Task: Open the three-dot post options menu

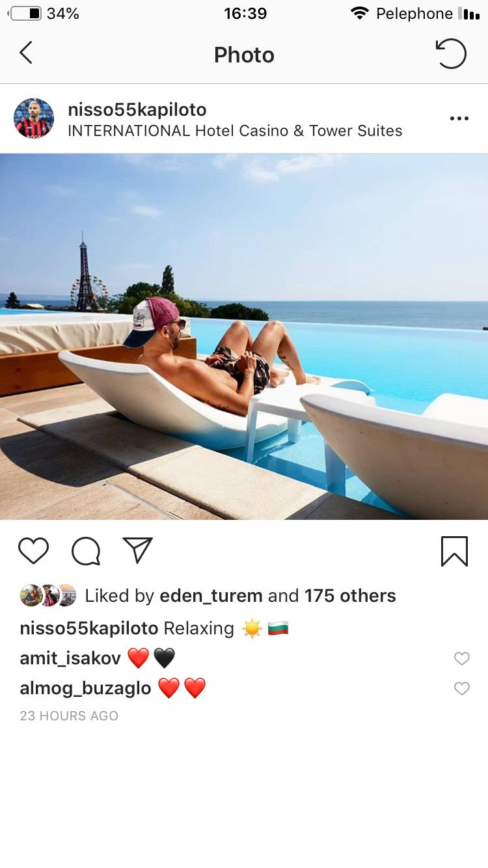Action: pyautogui.click(x=459, y=118)
